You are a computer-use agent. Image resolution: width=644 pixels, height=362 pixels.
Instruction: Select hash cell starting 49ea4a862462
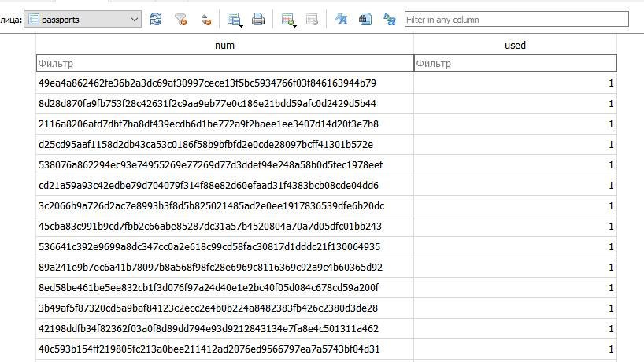(224, 83)
